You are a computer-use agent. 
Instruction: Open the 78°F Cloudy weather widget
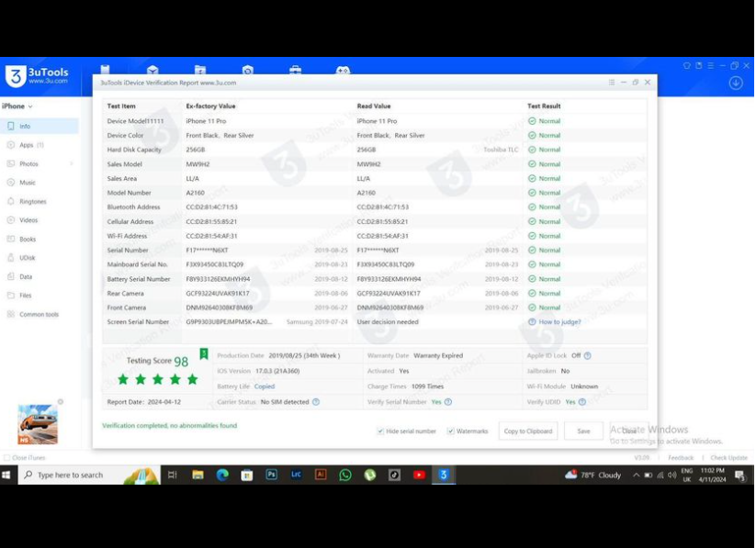(592, 475)
